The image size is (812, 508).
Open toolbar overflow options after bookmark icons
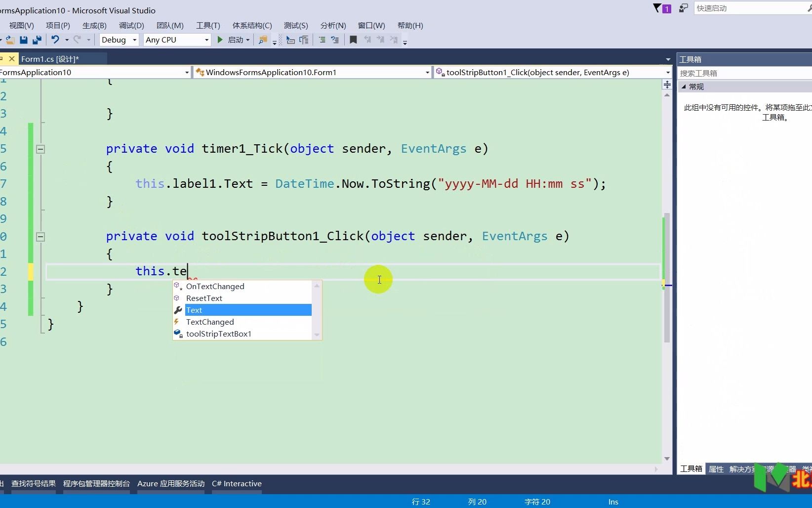[405, 42]
